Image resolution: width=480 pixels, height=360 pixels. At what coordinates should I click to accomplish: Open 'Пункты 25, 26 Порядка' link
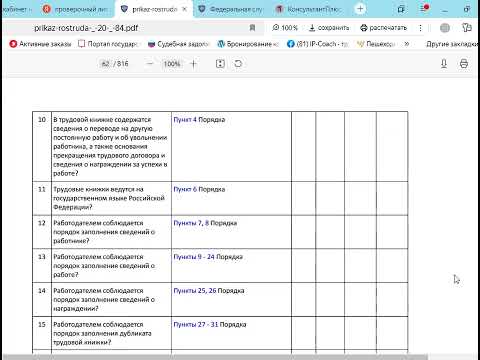tap(209, 291)
